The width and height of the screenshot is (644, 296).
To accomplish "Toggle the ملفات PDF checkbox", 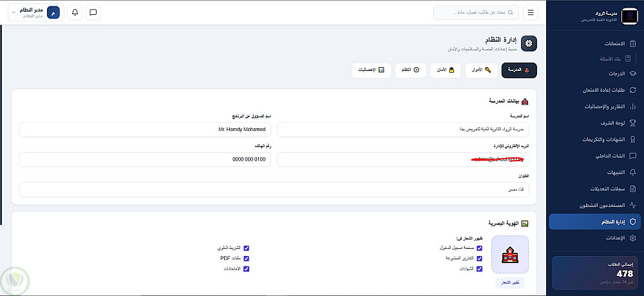I will (x=247, y=259).
